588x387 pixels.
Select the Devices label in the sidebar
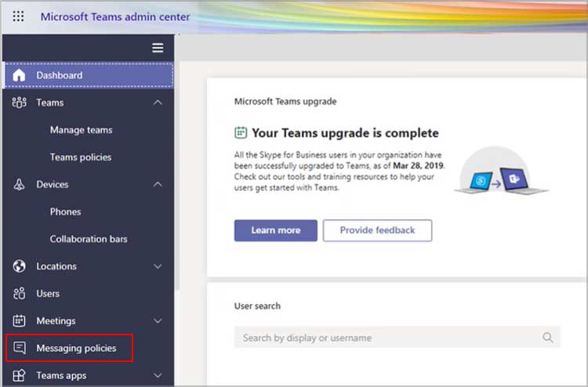(52, 184)
